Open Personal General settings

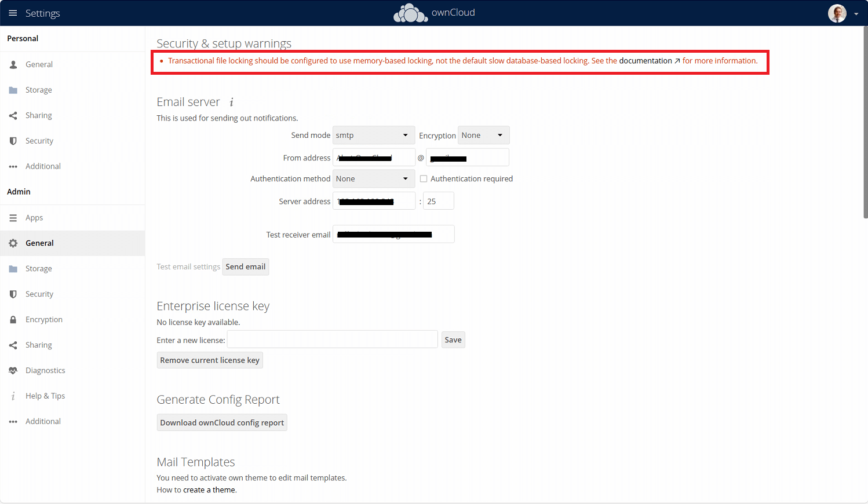(x=72, y=64)
